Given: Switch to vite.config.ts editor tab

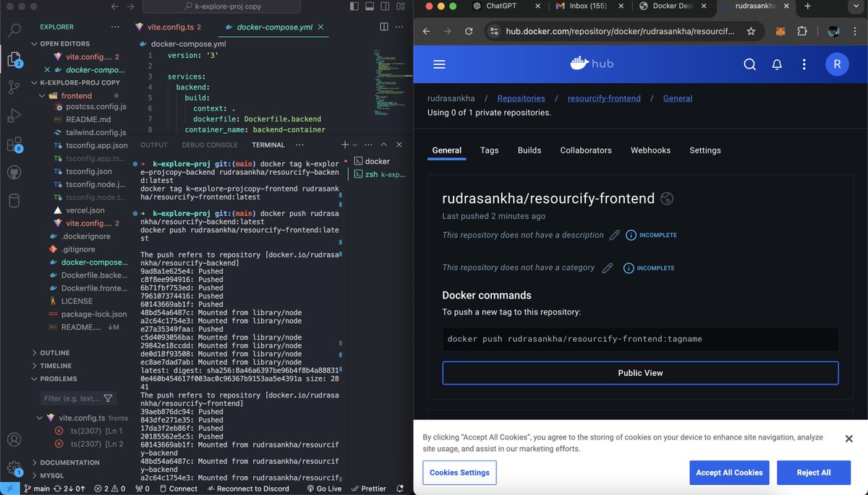Looking at the screenshot, I should click(x=171, y=27).
